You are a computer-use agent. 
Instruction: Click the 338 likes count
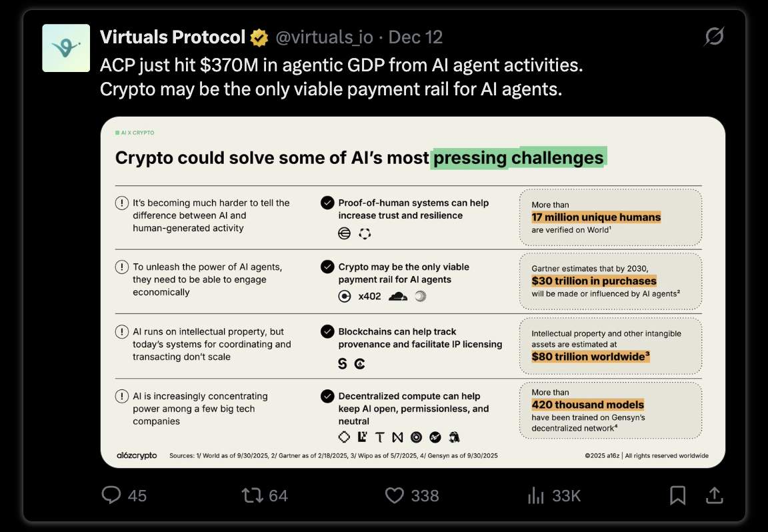425,496
